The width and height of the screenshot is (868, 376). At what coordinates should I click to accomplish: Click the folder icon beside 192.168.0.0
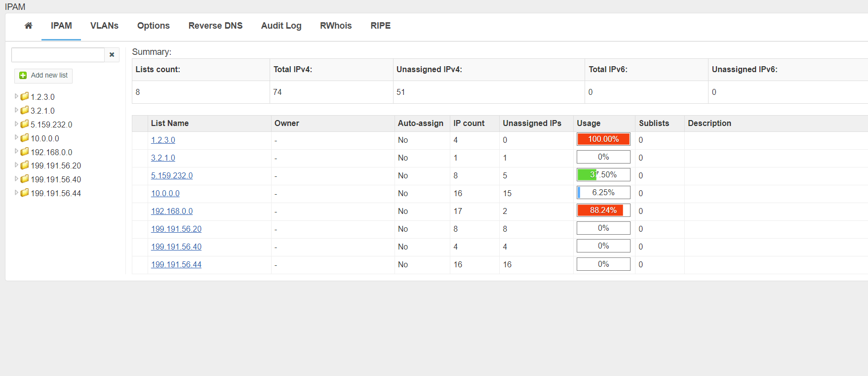tap(25, 152)
